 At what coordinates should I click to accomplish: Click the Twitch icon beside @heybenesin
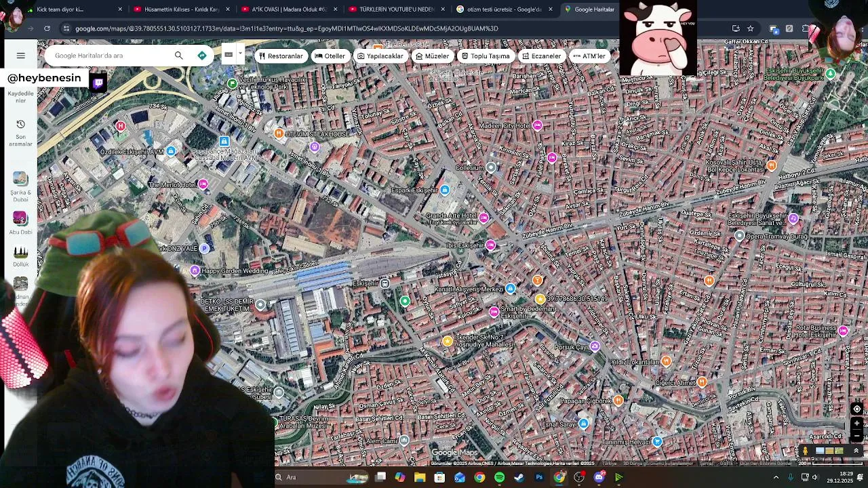pyautogui.click(x=98, y=84)
